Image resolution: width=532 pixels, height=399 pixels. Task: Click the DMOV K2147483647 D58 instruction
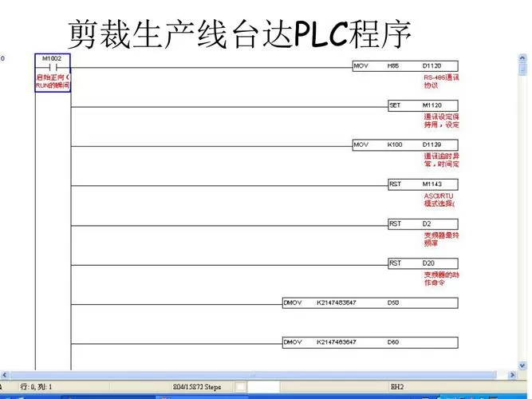[370, 302]
